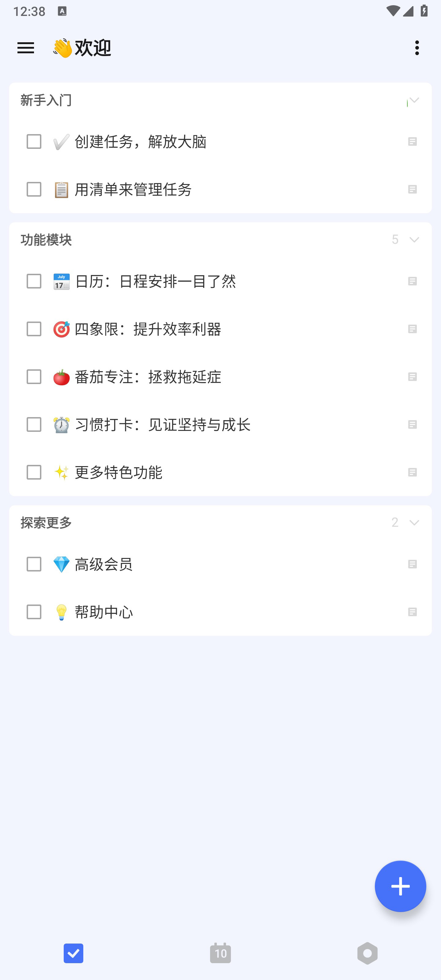Screen dimensions: 441x980
Task: Open 习惯打卡：见证坚持与成长 task details
Action: pos(220,424)
